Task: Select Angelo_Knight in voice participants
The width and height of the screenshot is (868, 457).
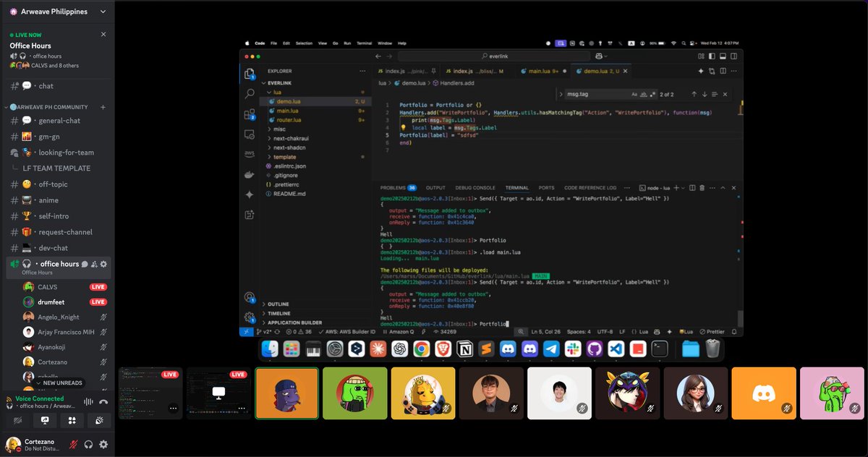Action: point(64,317)
